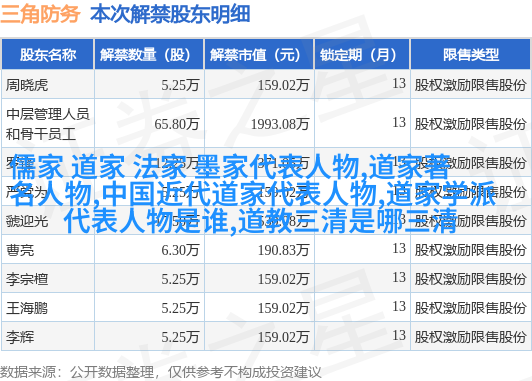Click the 锁定期(月) column header
The width and height of the screenshot is (532, 381).
[x=362, y=55]
